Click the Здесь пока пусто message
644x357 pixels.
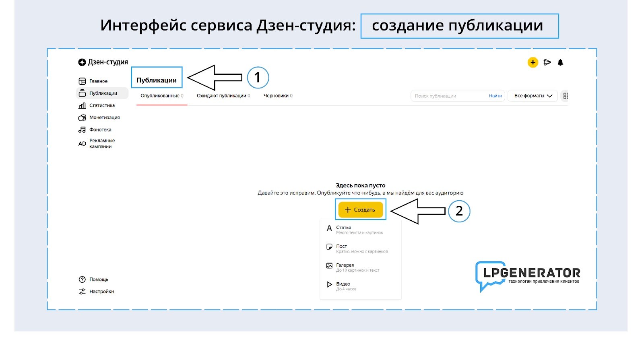[x=361, y=185]
